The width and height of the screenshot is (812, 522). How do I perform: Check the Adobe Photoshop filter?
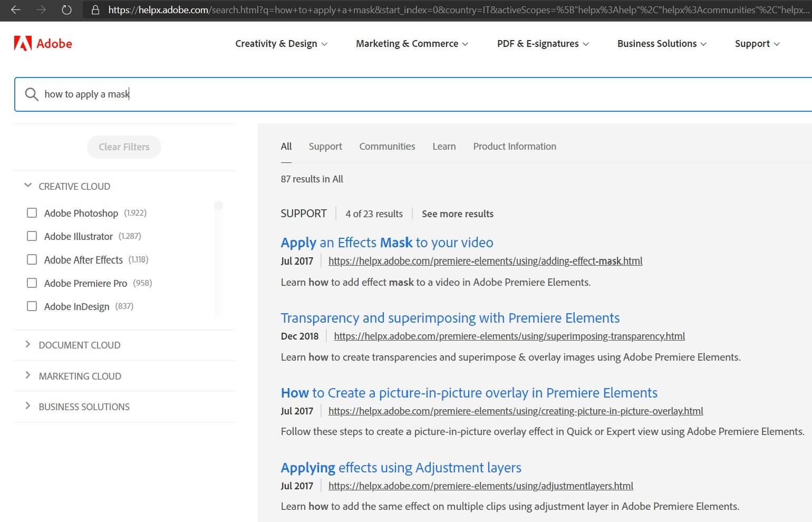pyautogui.click(x=32, y=213)
